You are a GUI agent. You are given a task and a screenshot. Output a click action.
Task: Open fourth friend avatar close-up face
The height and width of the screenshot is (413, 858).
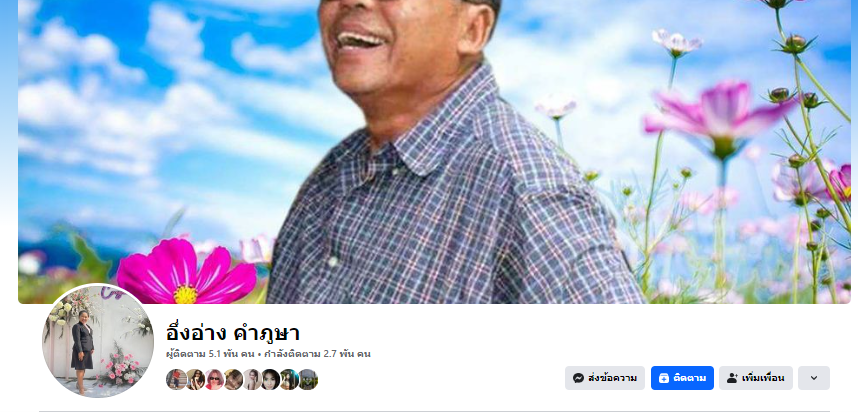(233, 379)
